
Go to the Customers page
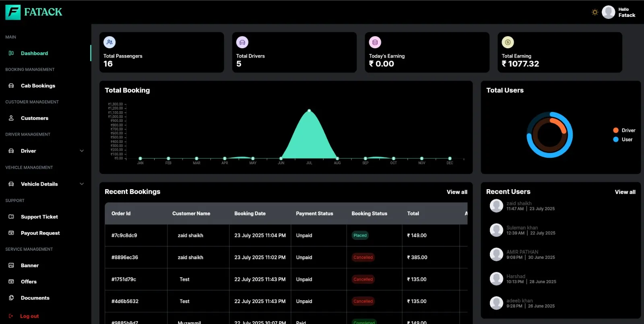click(x=34, y=118)
